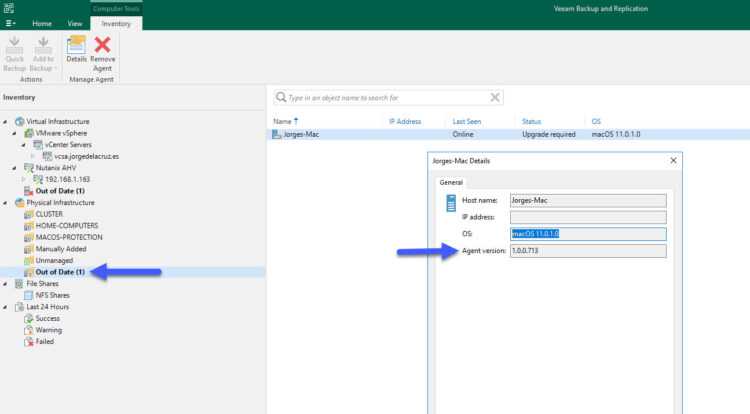Collapse the File Shares node
Viewport: 750px width, 414px height.
(x=5, y=283)
